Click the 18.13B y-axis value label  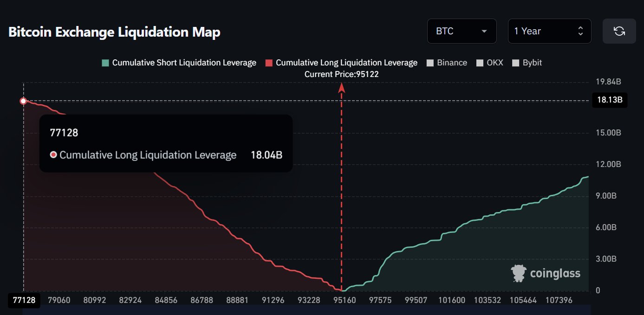610,100
